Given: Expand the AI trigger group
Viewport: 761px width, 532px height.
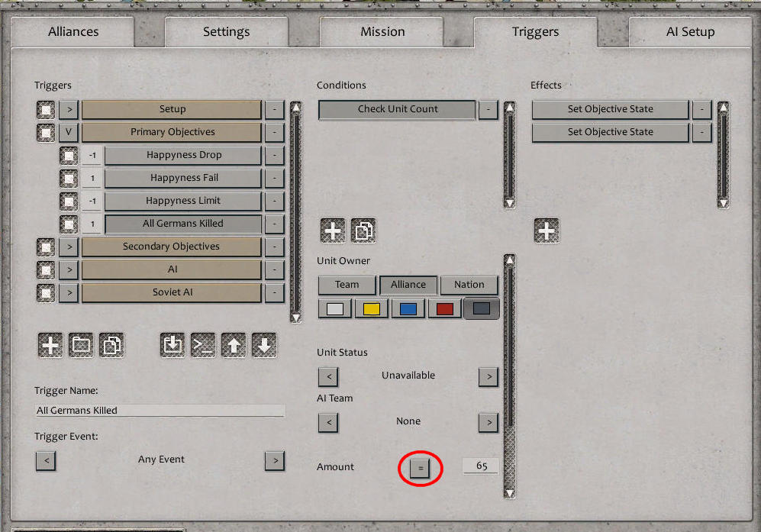Looking at the screenshot, I should [69, 269].
